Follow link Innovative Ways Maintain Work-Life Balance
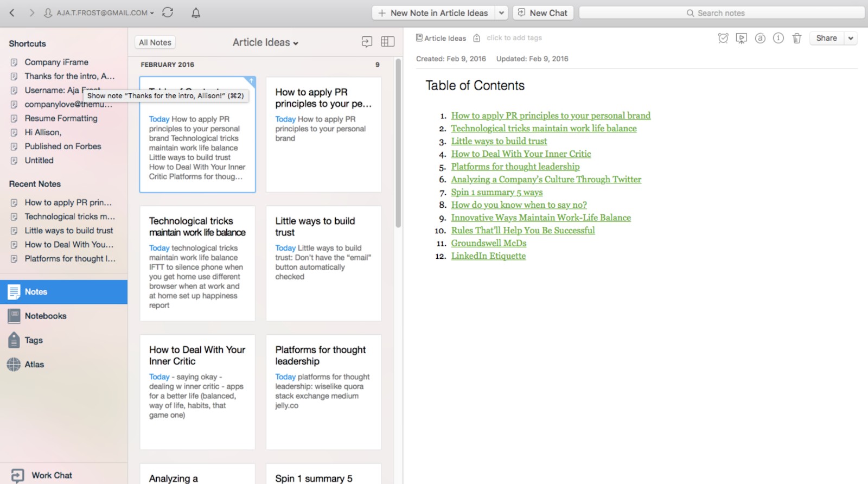868x484 pixels. coord(541,218)
